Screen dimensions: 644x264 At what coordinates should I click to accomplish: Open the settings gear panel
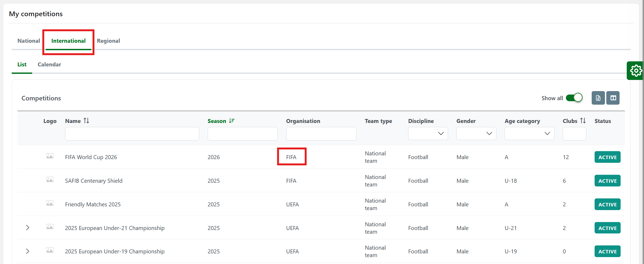click(636, 71)
